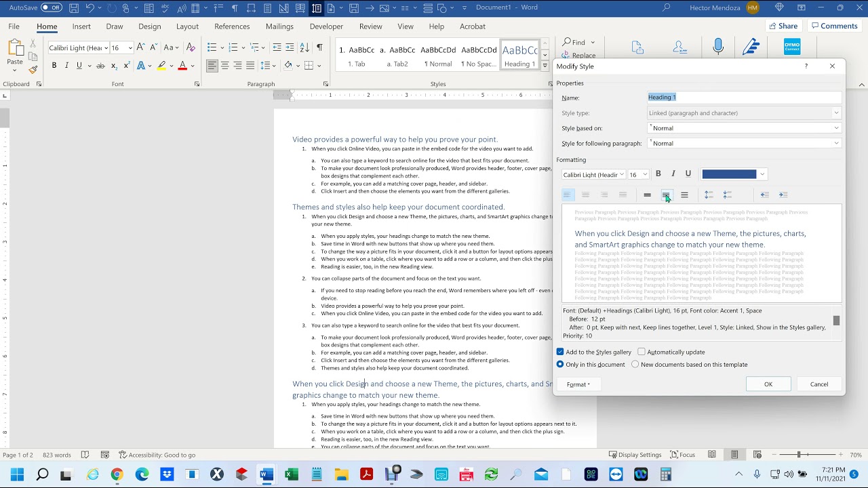The width and height of the screenshot is (868, 488).
Task: Switch to the Layout tab
Action: [x=187, y=26]
